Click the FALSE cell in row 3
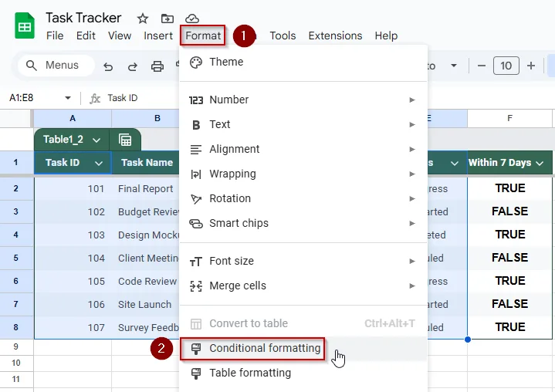This screenshot has width=555, height=392. coord(509,211)
